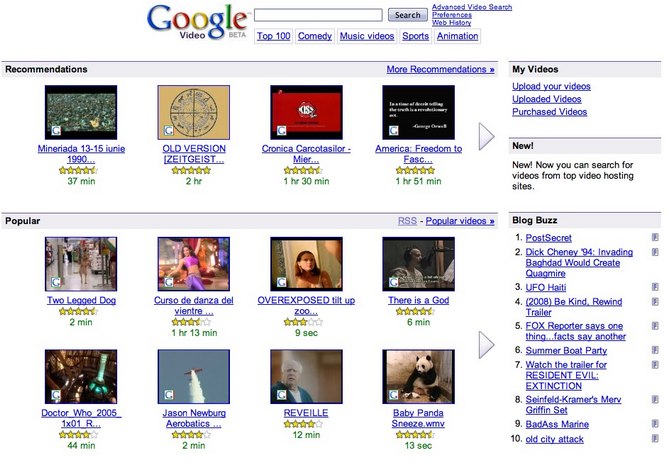Click star rating under OLD VERSION ZEITGEIST
This screenshot has width=667, height=463.
(x=191, y=171)
